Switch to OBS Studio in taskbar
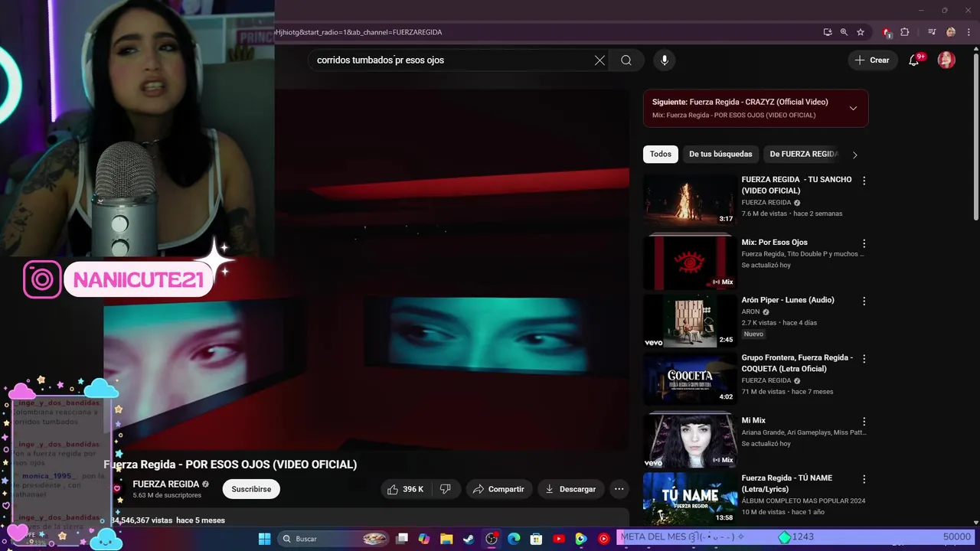The height and width of the screenshot is (551, 980). click(492, 539)
